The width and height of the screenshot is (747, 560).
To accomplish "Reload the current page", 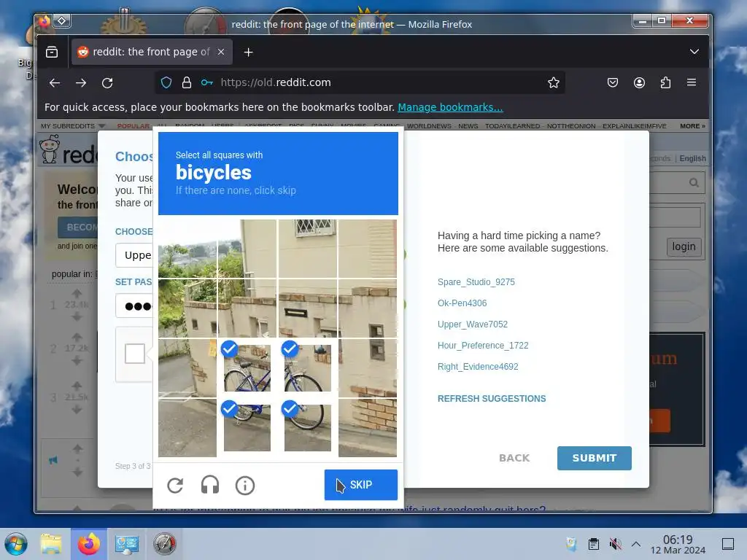I will coord(107,83).
